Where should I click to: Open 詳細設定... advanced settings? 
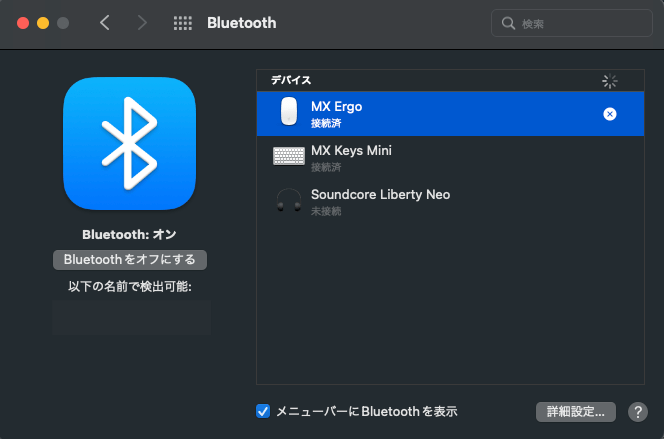tap(575, 411)
